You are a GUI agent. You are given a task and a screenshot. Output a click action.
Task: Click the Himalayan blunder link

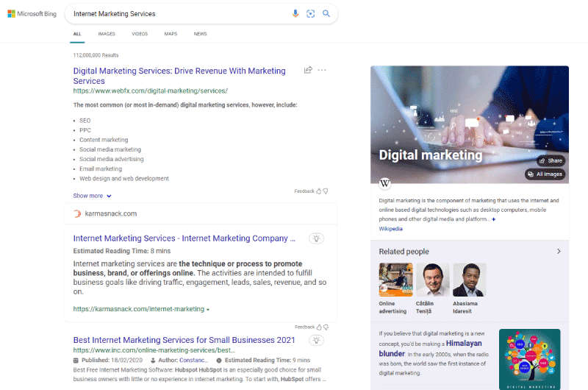[x=431, y=348]
